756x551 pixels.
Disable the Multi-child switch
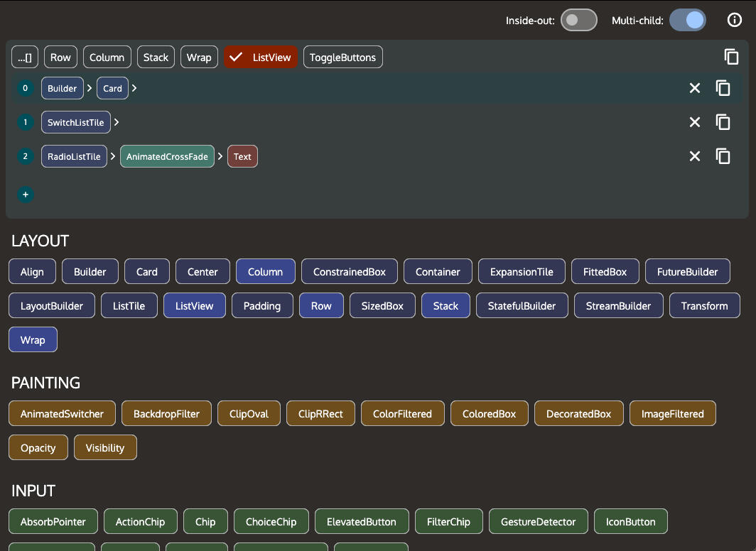point(687,21)
